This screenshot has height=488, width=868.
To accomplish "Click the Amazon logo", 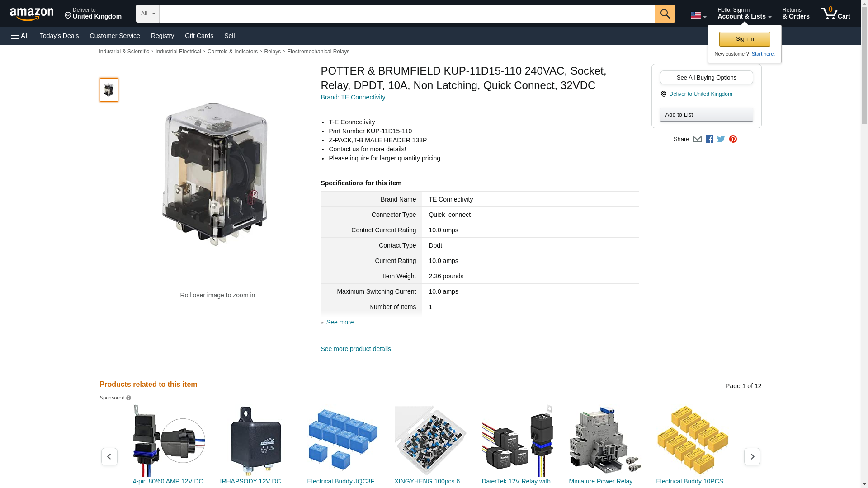I will pyautogui.click(x=32, y=14).
